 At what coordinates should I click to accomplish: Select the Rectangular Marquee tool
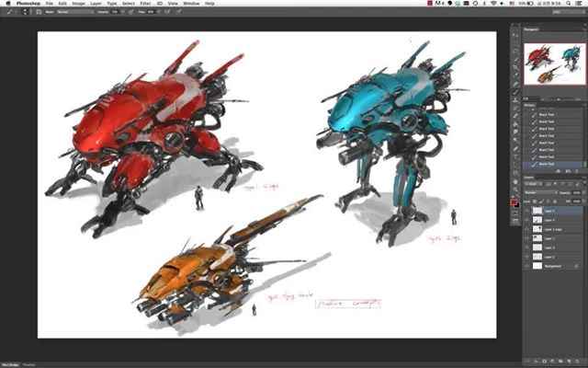(x=515, y=43)
